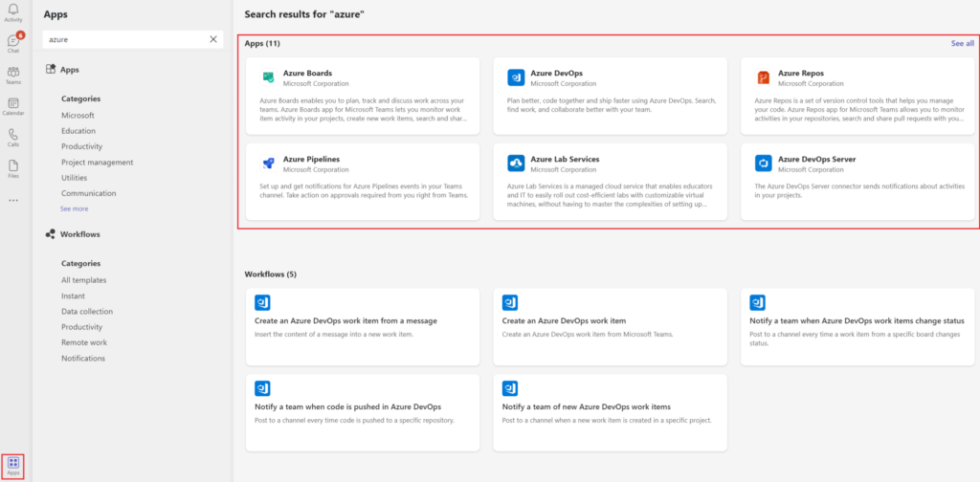Viewport: 980px width, 482px height.
Task: Open the Activity bell icon
Action: click(x=13, y=11)
